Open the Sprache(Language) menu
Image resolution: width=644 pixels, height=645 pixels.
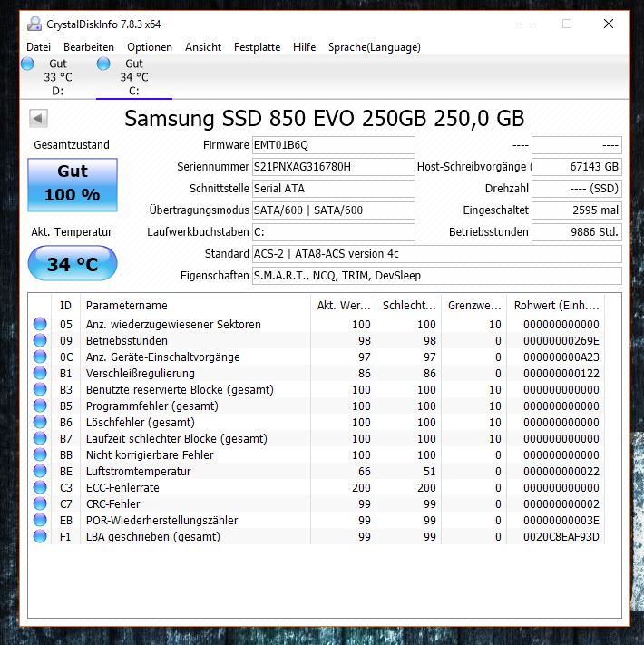[x=375, y=47]
